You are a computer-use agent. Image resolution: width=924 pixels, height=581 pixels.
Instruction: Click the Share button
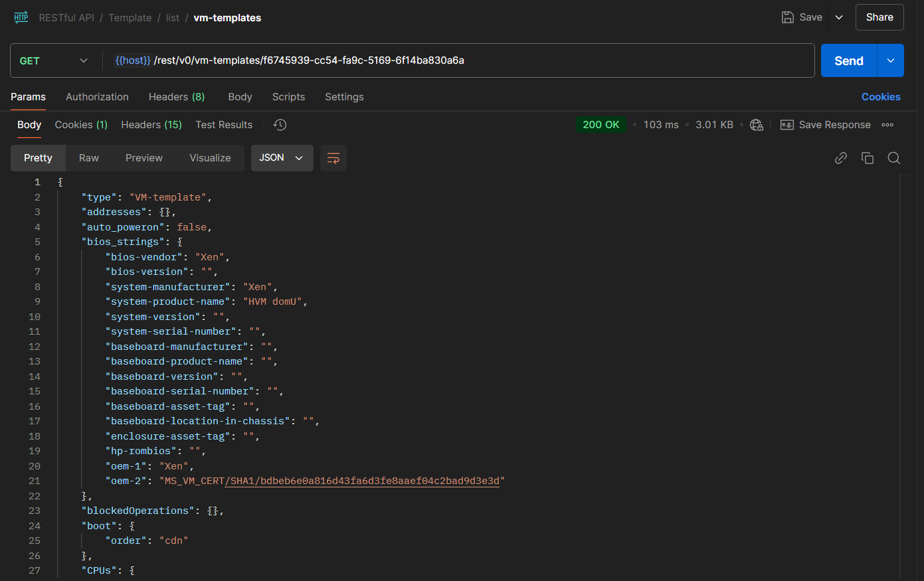pos(879,17)
